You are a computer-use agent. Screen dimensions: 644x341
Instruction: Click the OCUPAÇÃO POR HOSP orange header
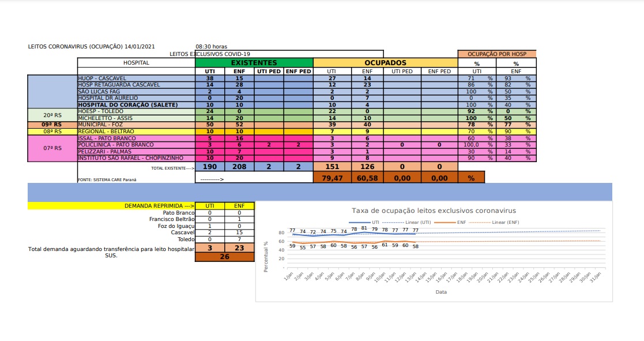pos(497,54)
